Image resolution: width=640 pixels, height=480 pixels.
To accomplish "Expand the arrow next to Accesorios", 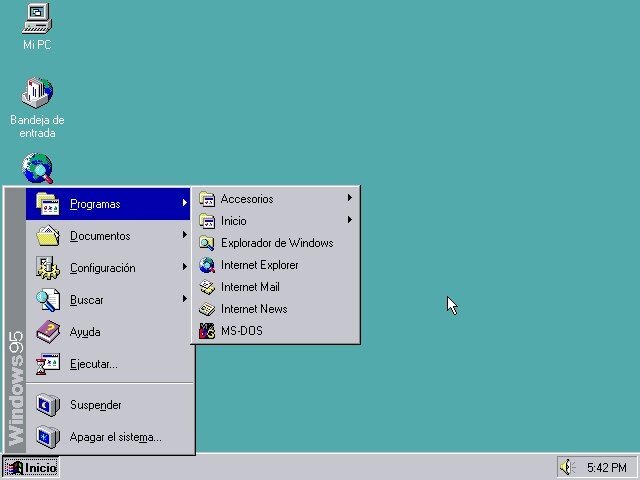I will pos(350,198).
